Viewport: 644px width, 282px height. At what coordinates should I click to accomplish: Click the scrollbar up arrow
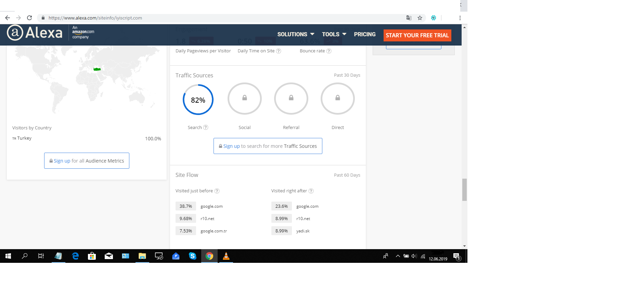[464, 27]
